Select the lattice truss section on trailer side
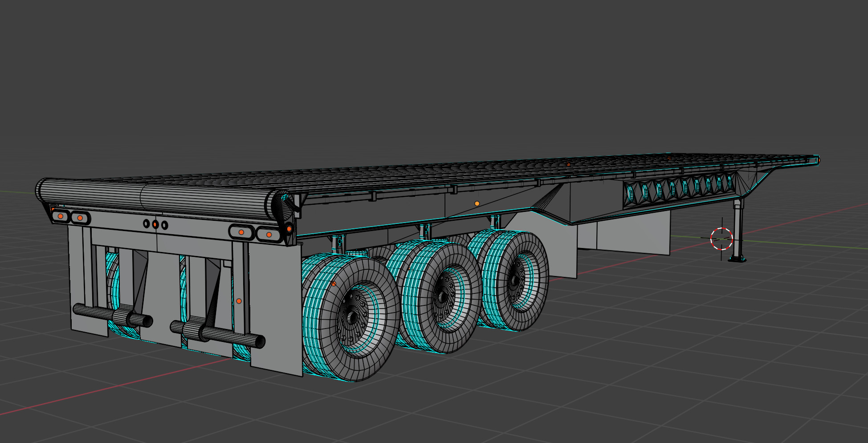Screen dimensions: 868x443 coord(679,191)
